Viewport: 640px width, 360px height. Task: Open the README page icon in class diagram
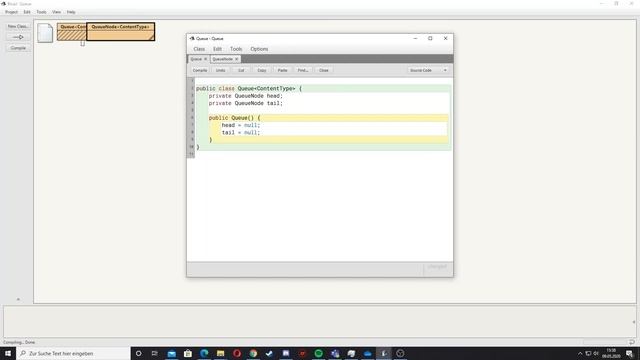click(45, 33)
